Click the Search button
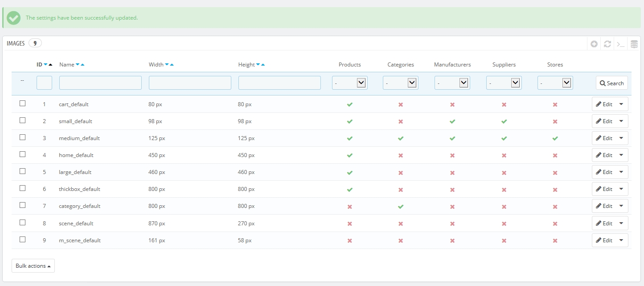The width and height of the screenshot is (644, 286). pos(611,83)
